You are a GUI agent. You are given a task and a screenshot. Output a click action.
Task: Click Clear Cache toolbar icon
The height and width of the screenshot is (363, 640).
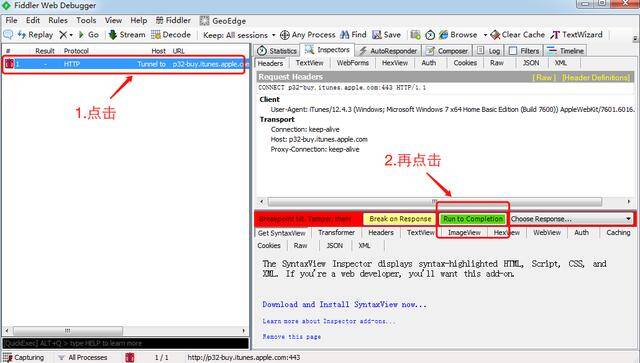[x=495, y=35]
